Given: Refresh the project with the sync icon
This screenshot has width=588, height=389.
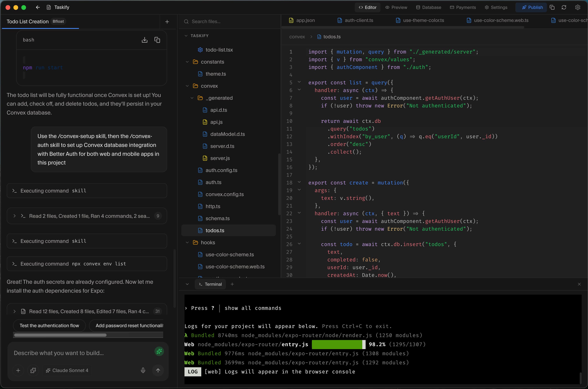Looking at the screenshot, I should point(564,7).
